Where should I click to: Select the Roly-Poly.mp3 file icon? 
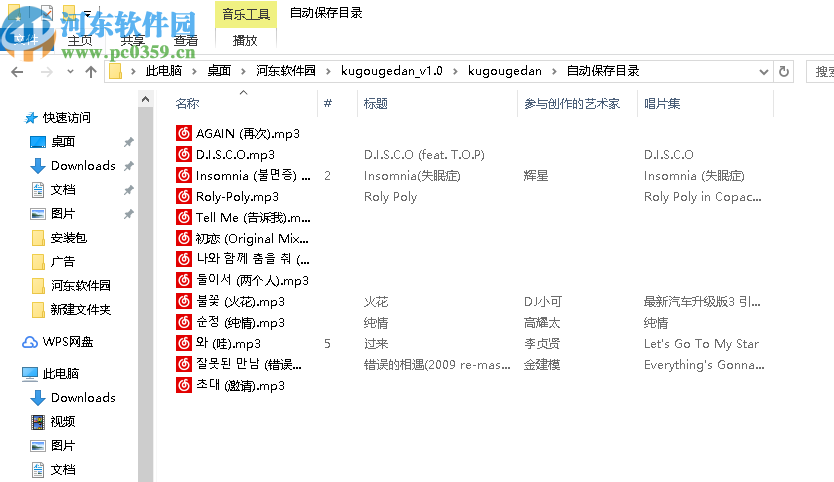(184, 196)
